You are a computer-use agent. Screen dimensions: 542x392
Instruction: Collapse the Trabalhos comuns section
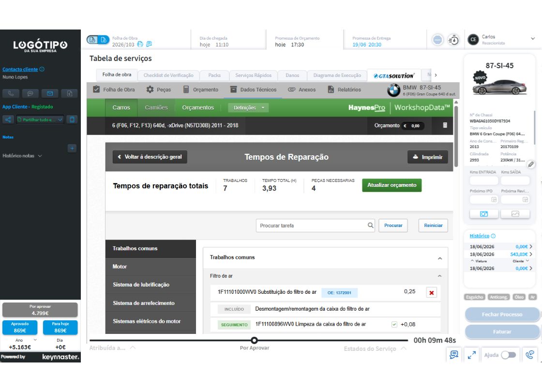pos(440,258)
